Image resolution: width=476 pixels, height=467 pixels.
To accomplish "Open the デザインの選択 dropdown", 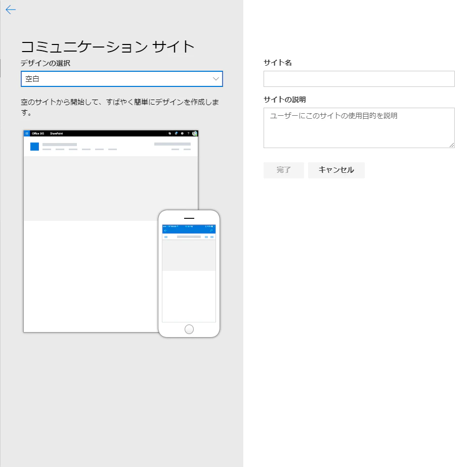I will 122,79.
